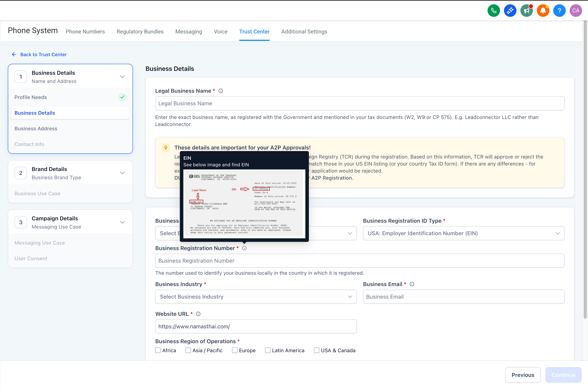Enable the USA & Canada checkbox
This screenshot has height=389, width=588.
[316, 350]
